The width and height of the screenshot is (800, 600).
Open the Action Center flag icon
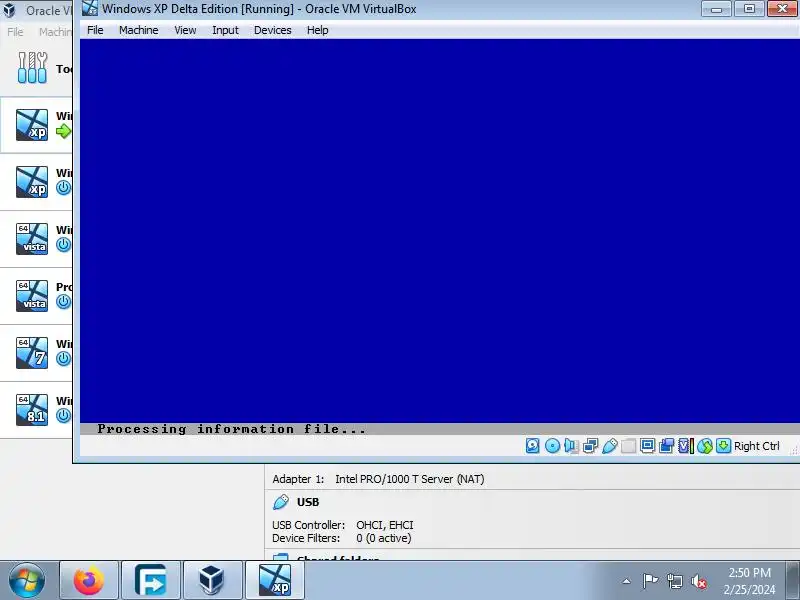[650, 581]
